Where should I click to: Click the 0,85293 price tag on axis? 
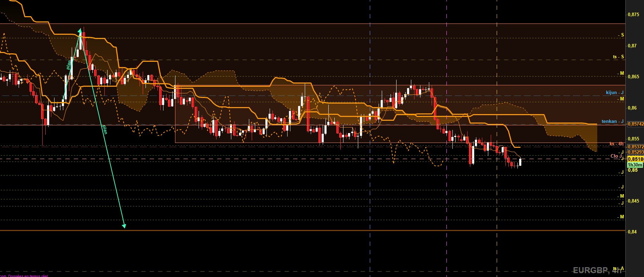pos(636,152)
